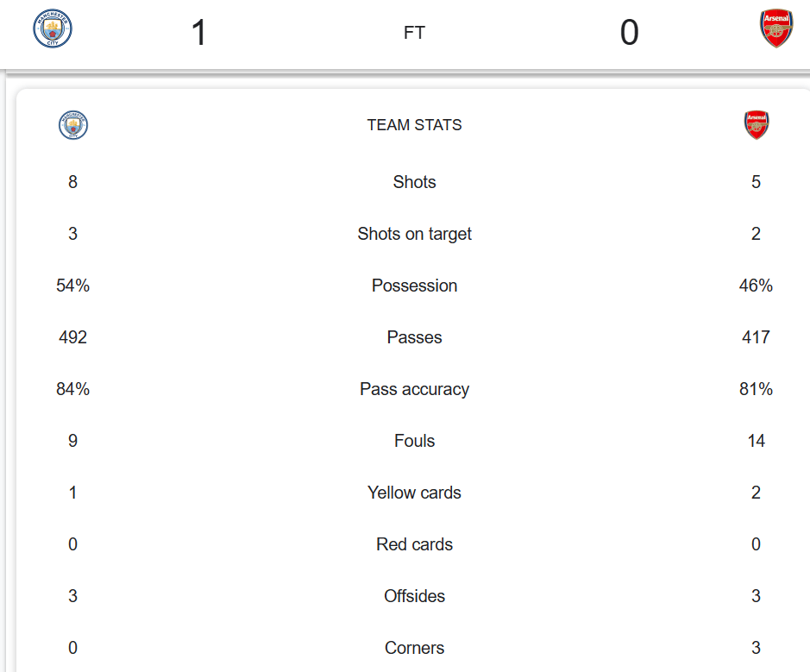Image resolution: width=810 pixels, height=672 pixels.
Task: Click Manchester City's score of 1
Action: (x=199, y=33)
